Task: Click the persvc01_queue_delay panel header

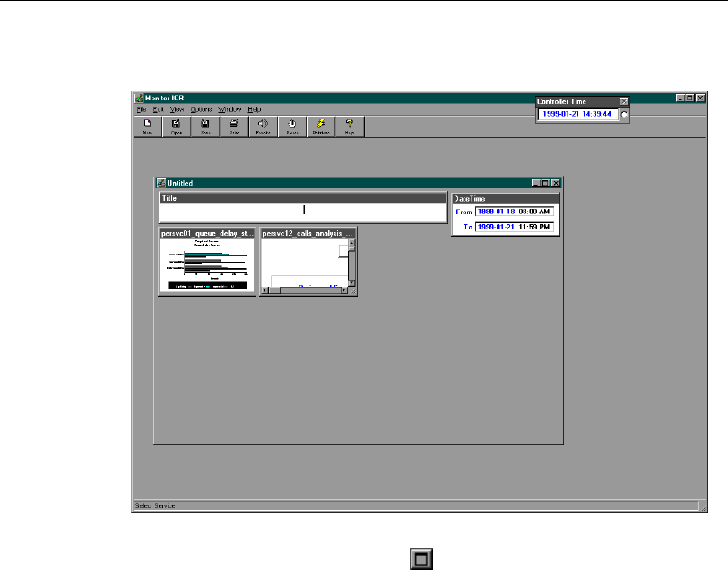Action: [207, 234]
